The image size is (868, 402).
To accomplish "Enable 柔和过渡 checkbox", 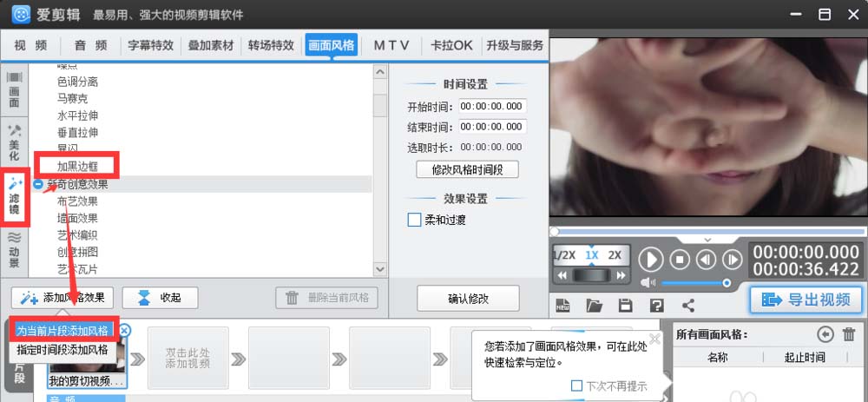I will (x=414, y=220).
